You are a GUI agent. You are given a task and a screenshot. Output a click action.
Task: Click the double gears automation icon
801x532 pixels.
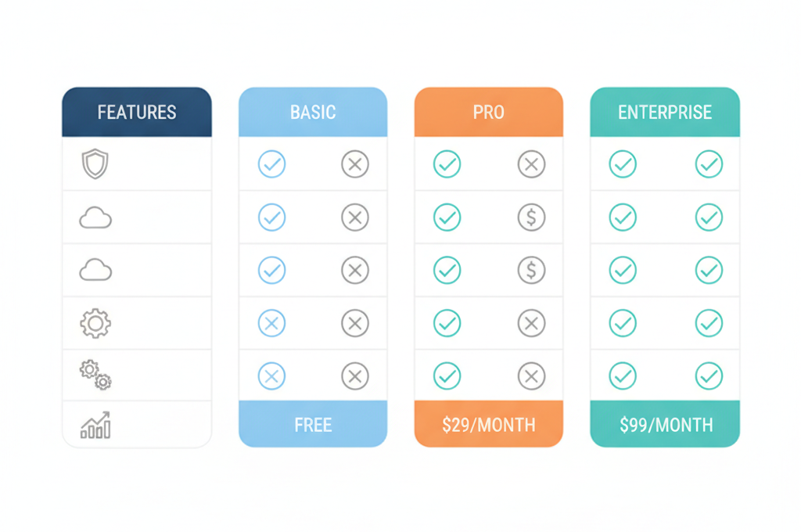[x=95, y=375]
